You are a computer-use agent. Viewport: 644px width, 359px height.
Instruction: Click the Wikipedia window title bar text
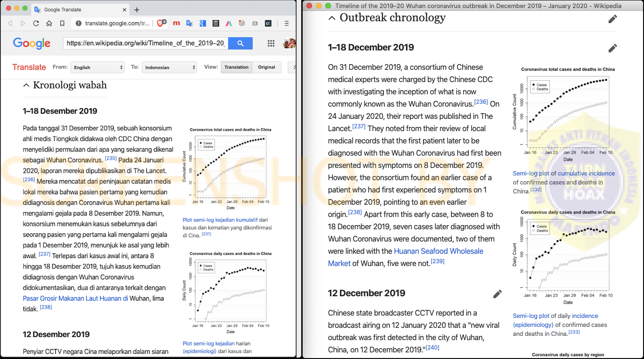[x=478, y=6]
